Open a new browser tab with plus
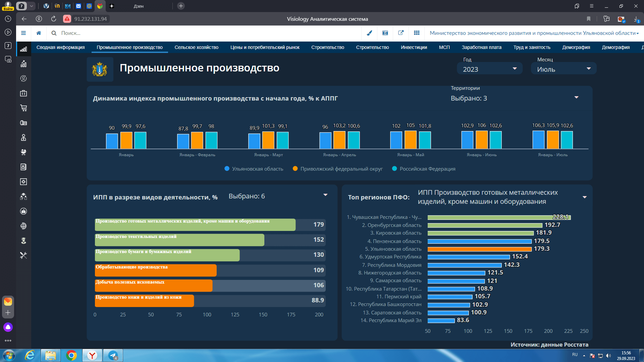This screenshot has width=644, height=362. (181, 6)
